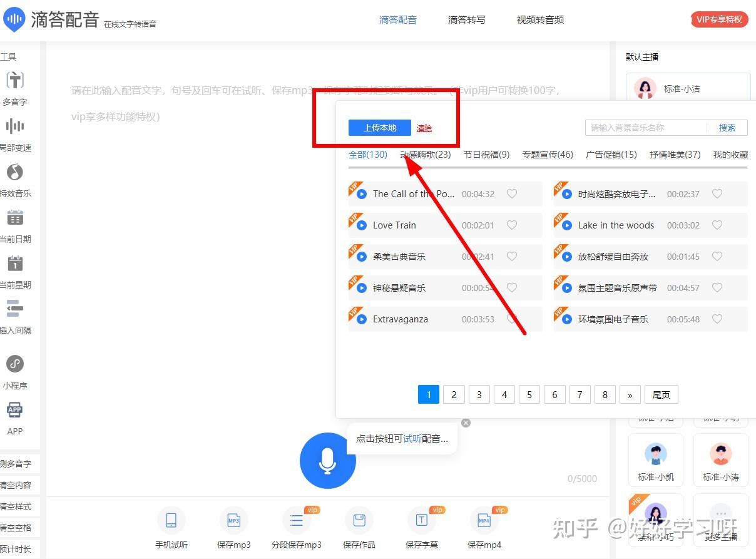Click the 清除 clear link
The width and height of the screenshot is (756, 559).
point(424,128)
